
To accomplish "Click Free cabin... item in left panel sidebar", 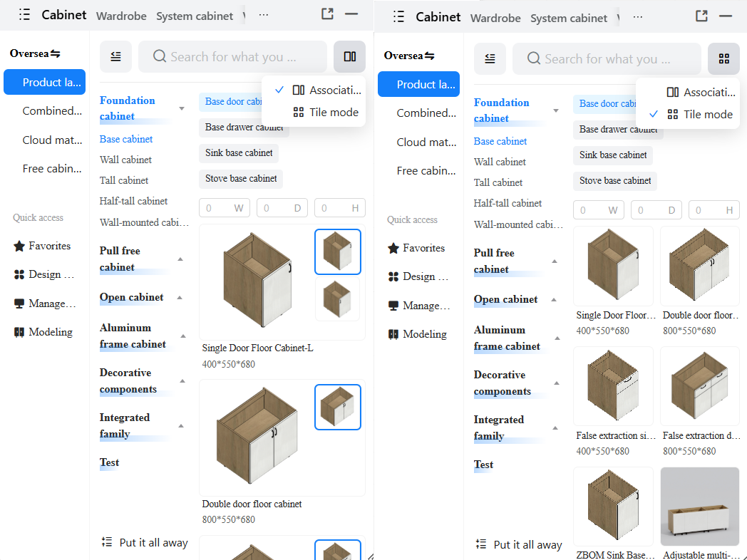I will [x=45, y=169].
